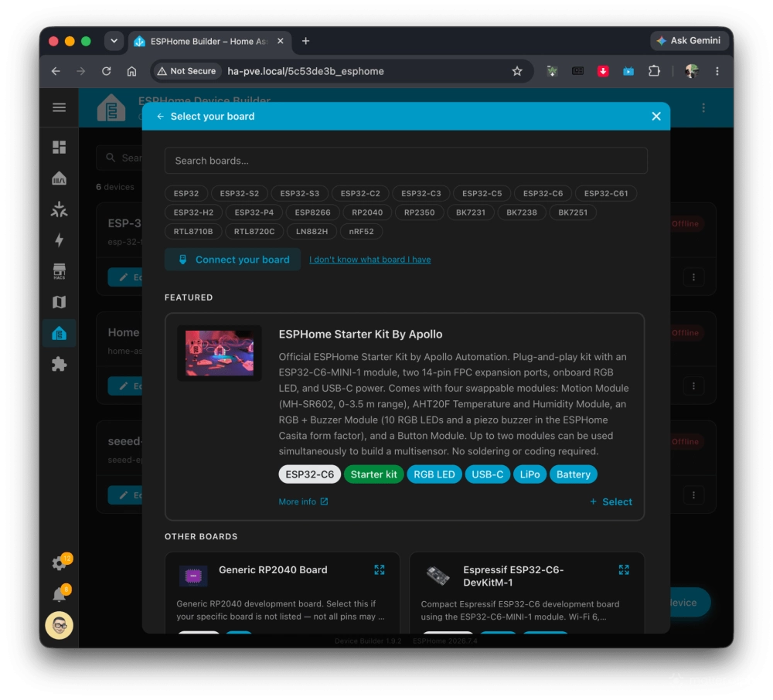Expand Generic RP2040 Board details icon
Image resolution: width=773 pixels, height=700 pixels.
click(x=379, y=570)
